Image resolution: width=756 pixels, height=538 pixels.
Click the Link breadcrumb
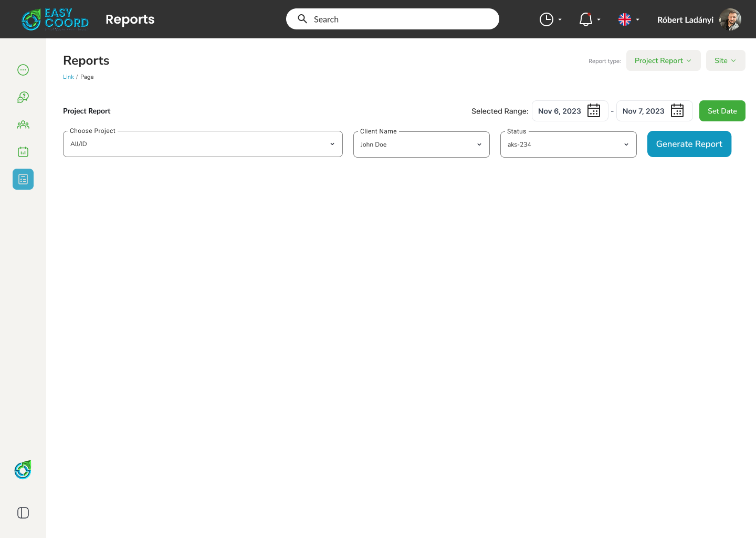68,77
